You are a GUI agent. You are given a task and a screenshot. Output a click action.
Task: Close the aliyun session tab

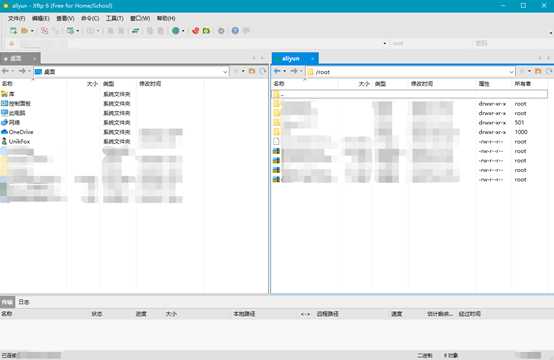[x=312, y=59]
